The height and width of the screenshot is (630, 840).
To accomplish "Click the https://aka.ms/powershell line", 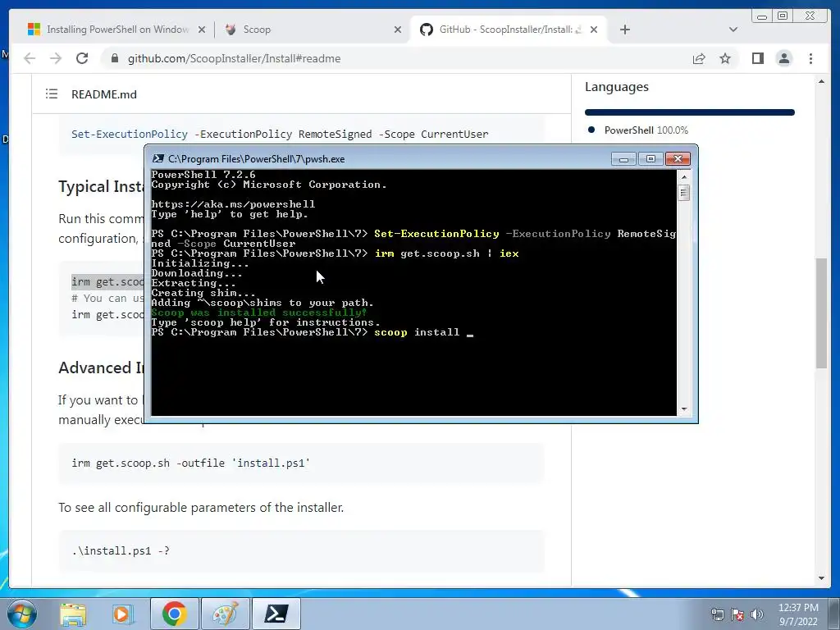I will (233, 204).
